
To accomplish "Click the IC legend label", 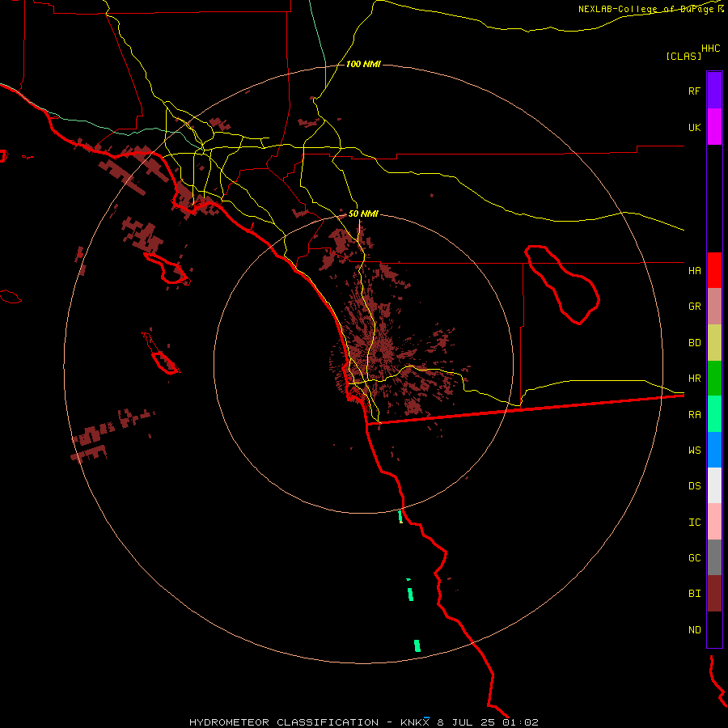I will tap(694, 522).
